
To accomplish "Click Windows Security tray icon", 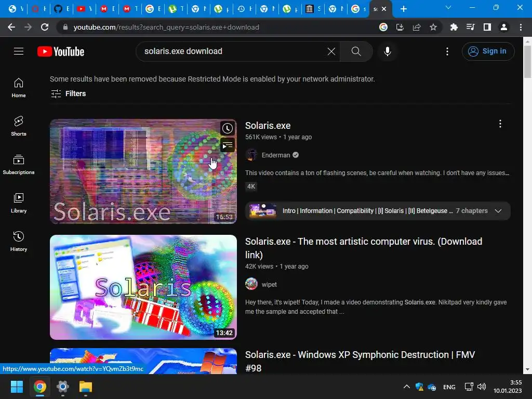I will (419, 387).
